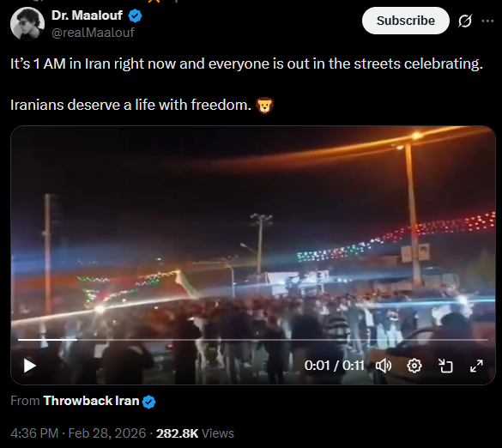
Task: Click the @realMaalouf handle
Action: [93, 33]
